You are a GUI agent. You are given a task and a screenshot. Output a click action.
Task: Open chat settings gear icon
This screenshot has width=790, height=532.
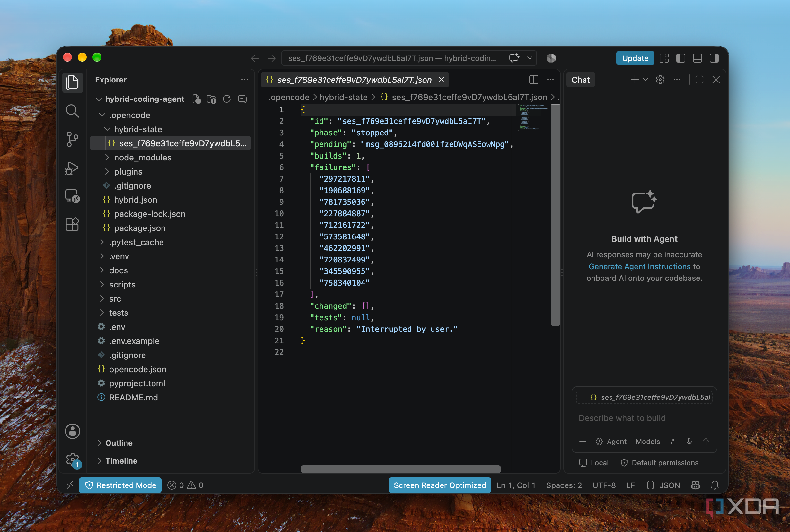click(660, 80)
